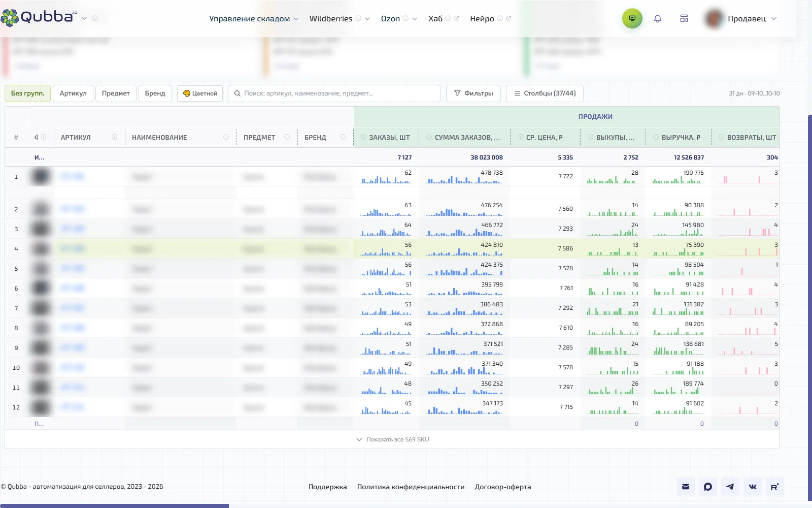Open the dashboard layout icon in header

pos(684,18)
